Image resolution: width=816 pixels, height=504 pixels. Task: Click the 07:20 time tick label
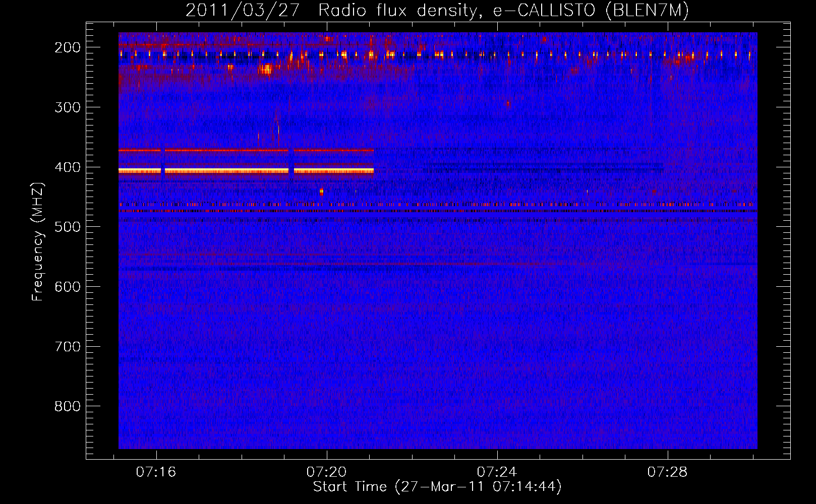(327, 472)
